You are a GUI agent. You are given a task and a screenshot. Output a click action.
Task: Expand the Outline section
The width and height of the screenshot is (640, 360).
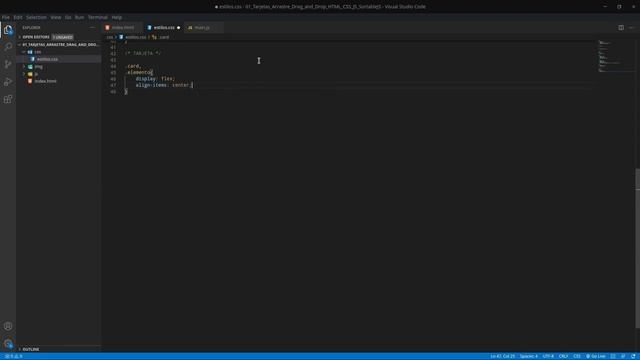59,349
